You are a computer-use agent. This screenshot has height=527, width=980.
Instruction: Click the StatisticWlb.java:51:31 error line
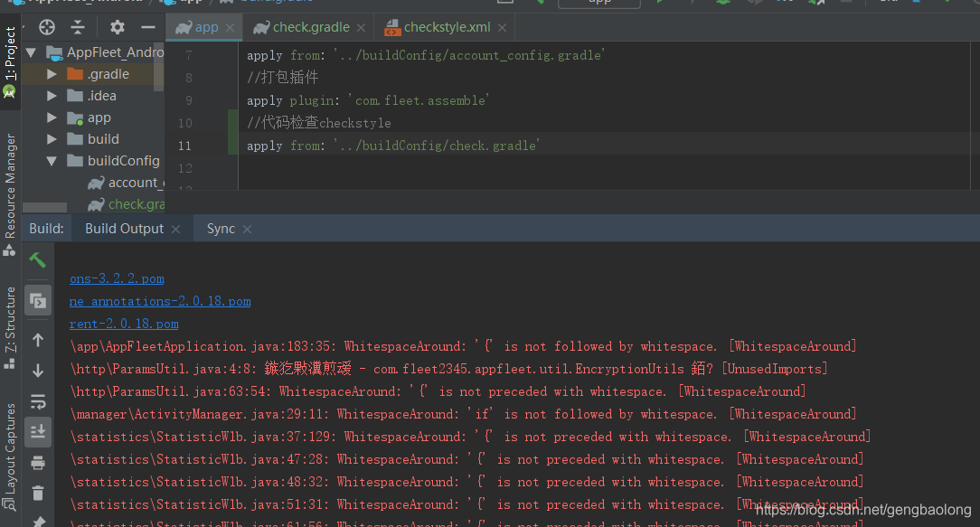[x=466, y=503]
